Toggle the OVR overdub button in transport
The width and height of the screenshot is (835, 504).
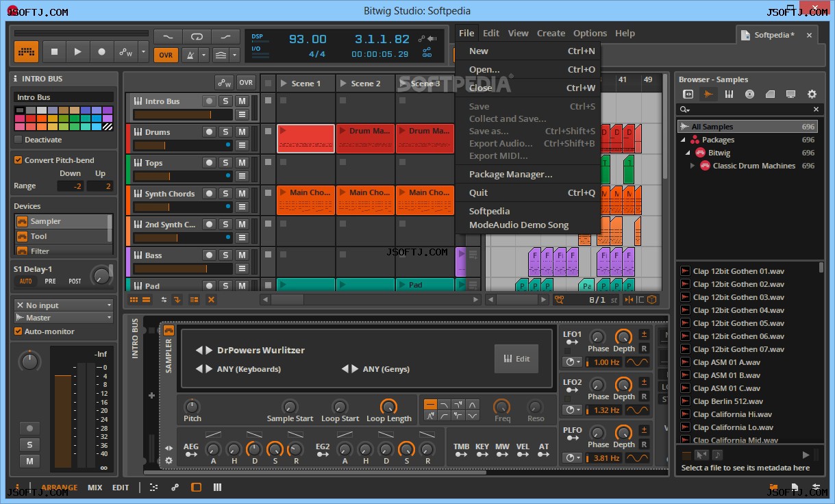click(166, 55)
